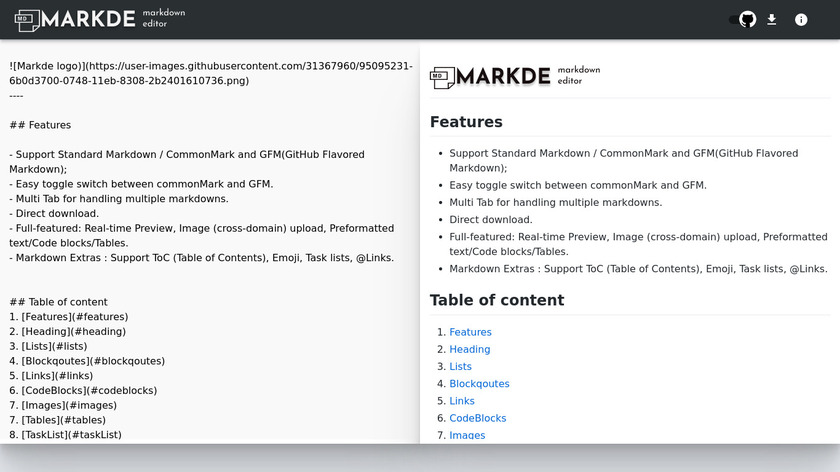Toggle the GitHub Flavored Markdown switch
This screenshot has width=840, height=472.
click(x=744, y=19)
